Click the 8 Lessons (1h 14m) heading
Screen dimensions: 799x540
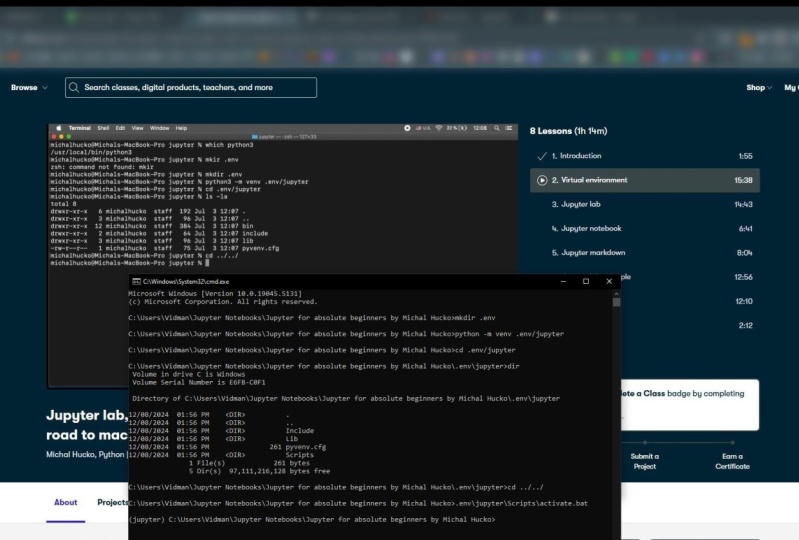coord(568,131)
